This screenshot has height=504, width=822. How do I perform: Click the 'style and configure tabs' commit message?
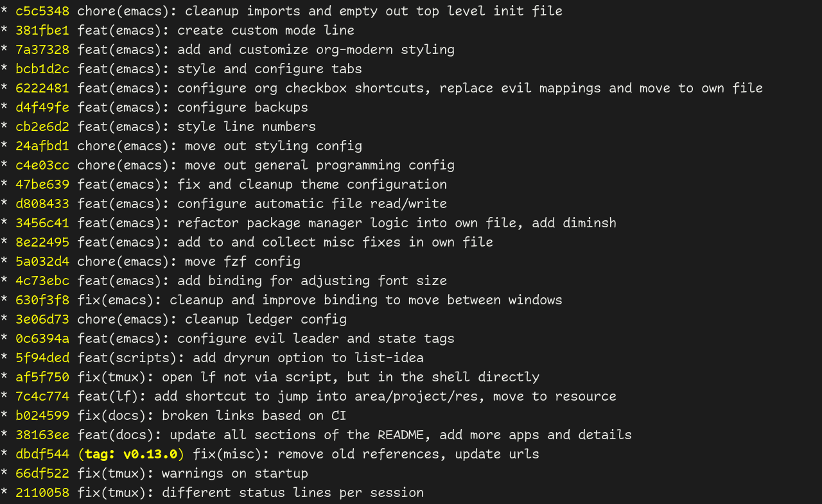click(x=270, y=69)
